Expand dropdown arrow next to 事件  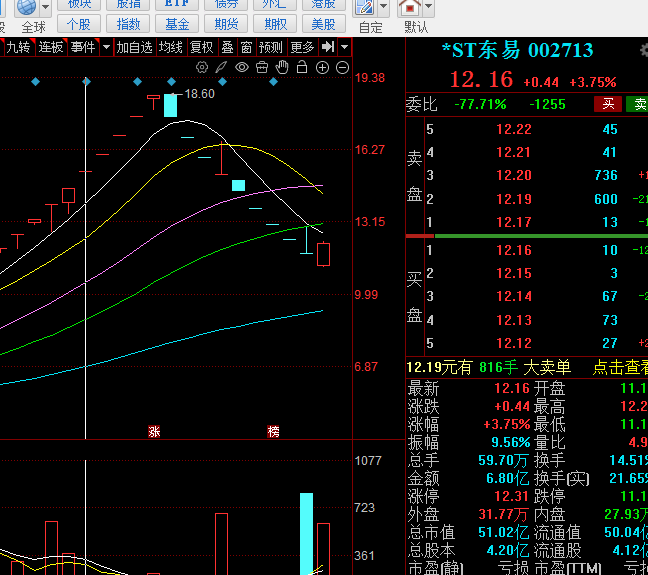tap(106, 47)
